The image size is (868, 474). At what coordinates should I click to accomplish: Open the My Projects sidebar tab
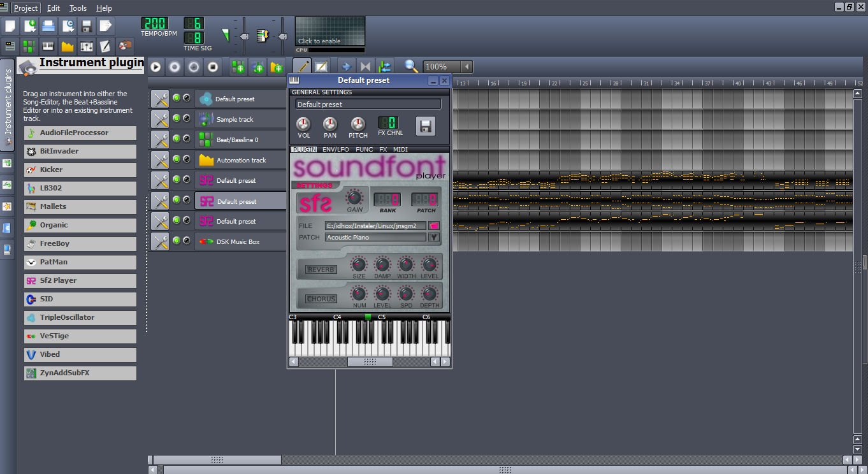[7, 164]
